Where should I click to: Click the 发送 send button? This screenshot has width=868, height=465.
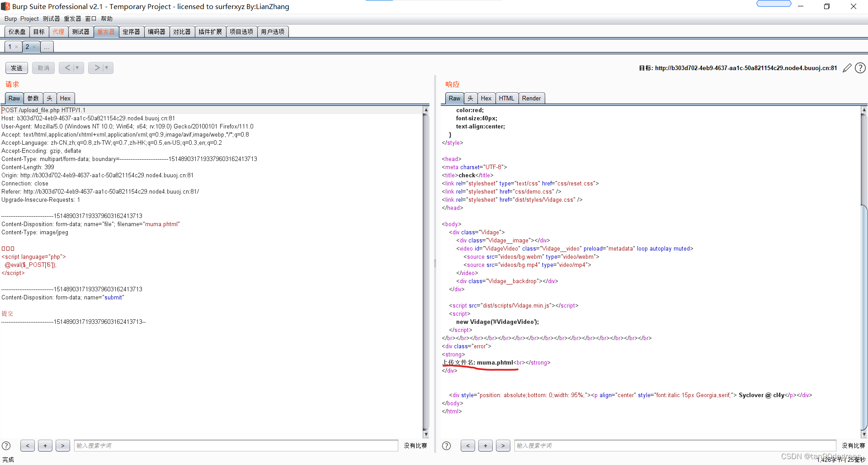[17, 68]
